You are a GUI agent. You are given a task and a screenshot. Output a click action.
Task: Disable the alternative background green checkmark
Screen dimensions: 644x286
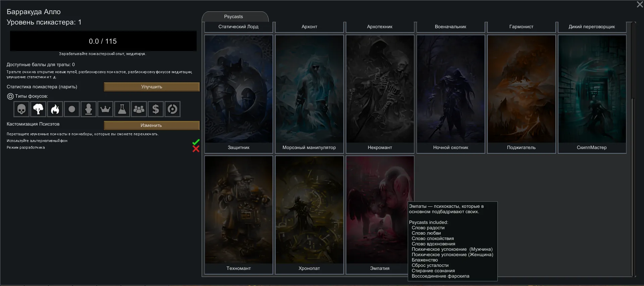pos(196,142)
